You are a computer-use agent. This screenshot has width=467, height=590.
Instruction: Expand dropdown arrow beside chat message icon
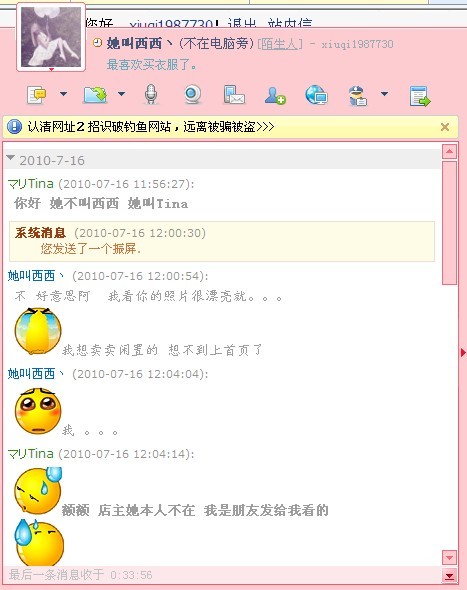pos(64,94)
